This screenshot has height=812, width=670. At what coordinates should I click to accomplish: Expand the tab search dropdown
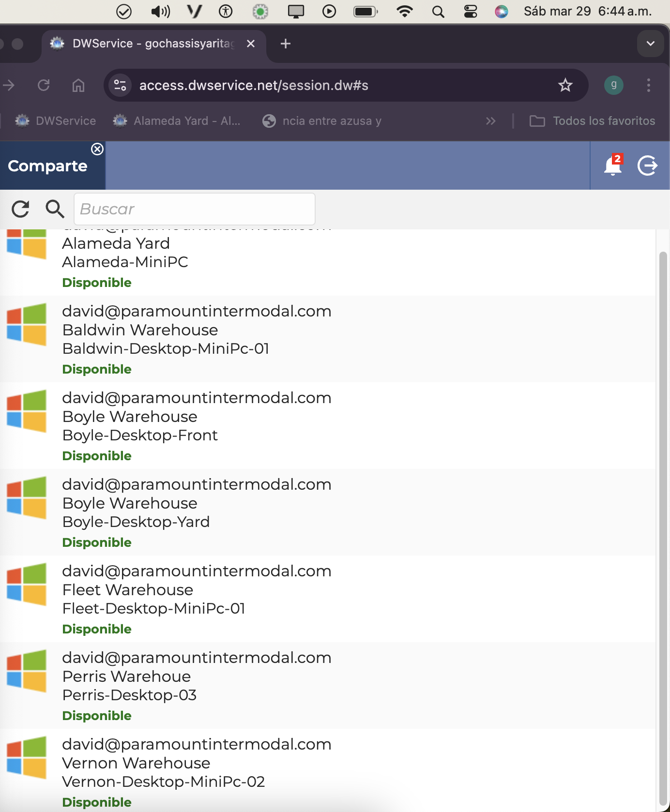[650, 44]
